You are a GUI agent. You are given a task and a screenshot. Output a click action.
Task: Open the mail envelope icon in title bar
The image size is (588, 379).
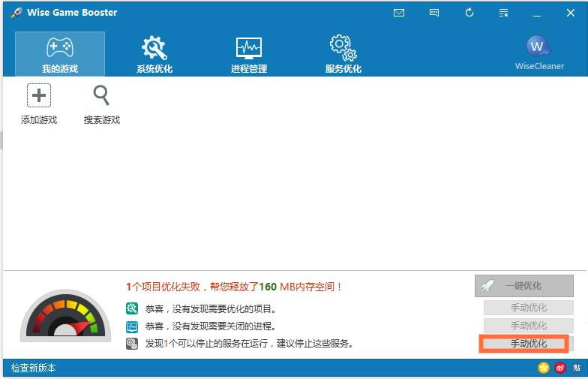[399, 13]
